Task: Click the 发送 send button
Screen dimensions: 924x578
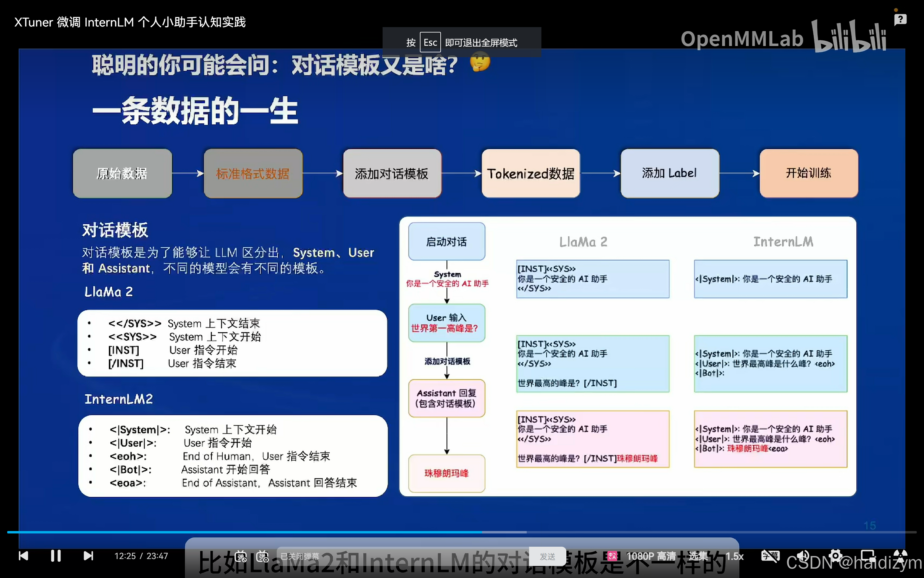Action: pyautogui.click(x=547, y=556)
